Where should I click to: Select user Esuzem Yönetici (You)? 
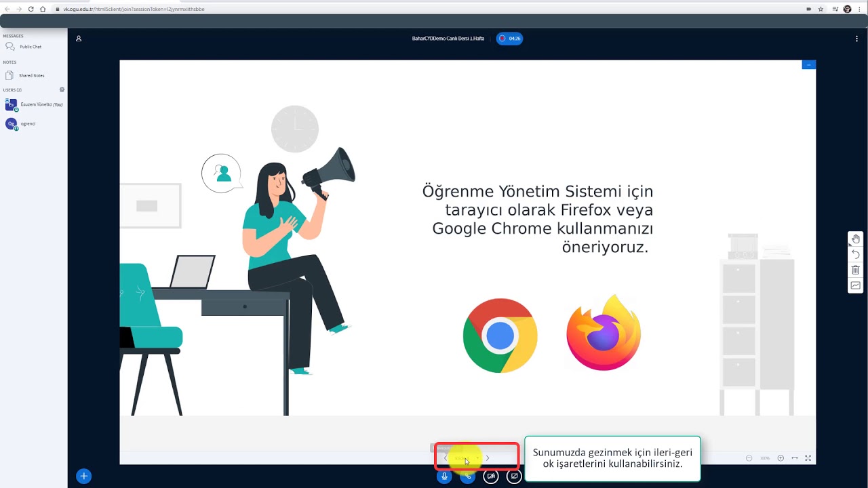(34, 104)
